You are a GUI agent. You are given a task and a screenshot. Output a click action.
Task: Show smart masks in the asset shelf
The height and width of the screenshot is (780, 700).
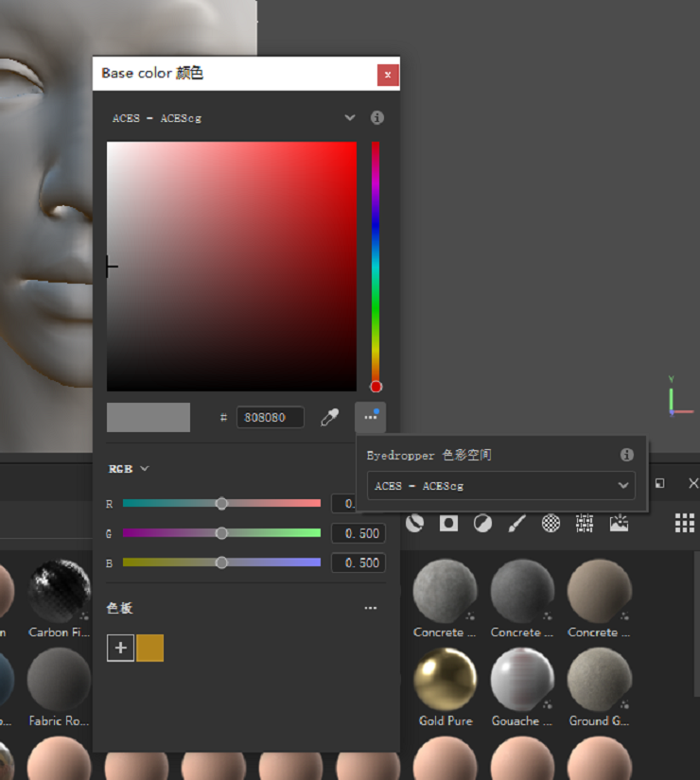(x=448, y=523)
